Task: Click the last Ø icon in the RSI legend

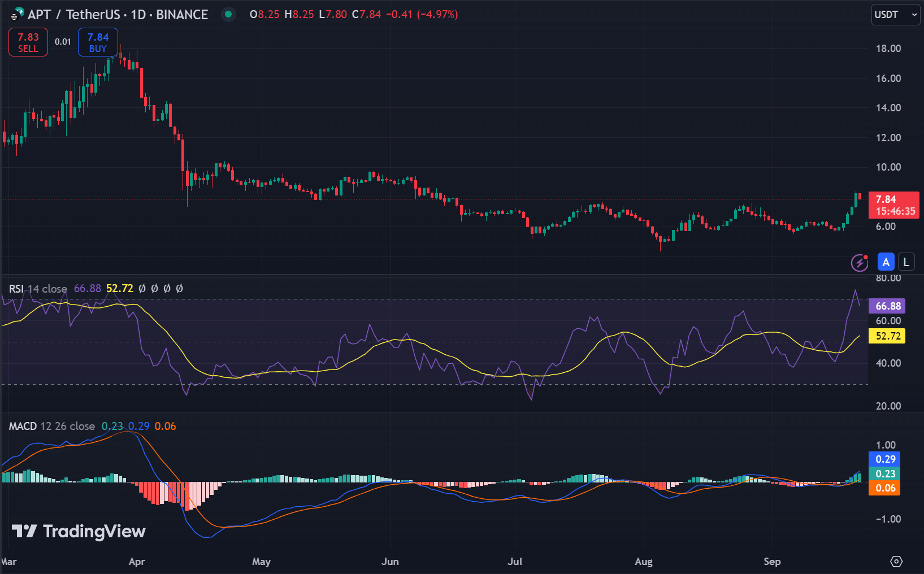Action: click(x=179, y=288)
